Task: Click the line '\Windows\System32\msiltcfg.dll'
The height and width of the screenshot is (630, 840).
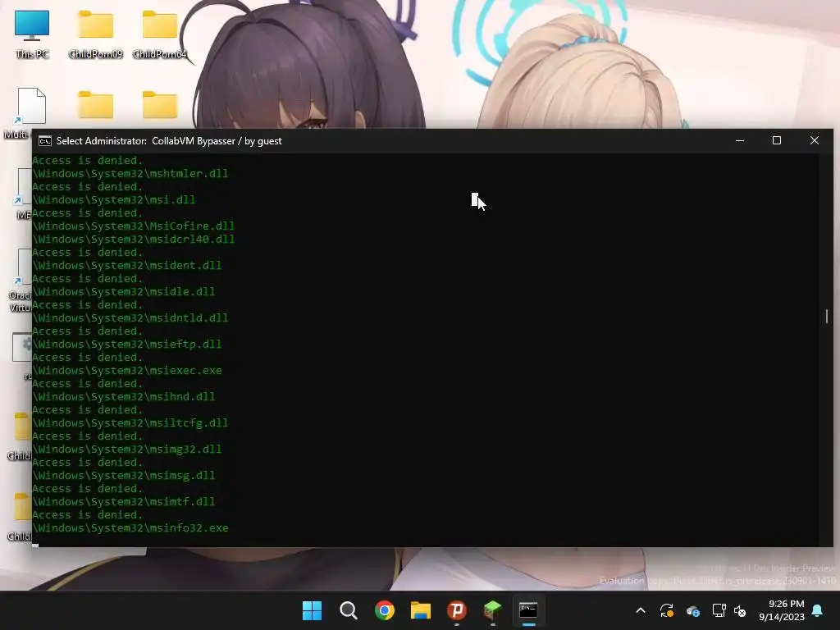Action: [x=130, y=422]
